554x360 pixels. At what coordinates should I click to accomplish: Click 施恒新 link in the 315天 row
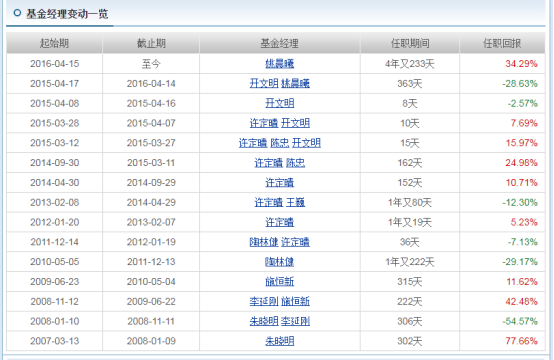pos(279,281)
